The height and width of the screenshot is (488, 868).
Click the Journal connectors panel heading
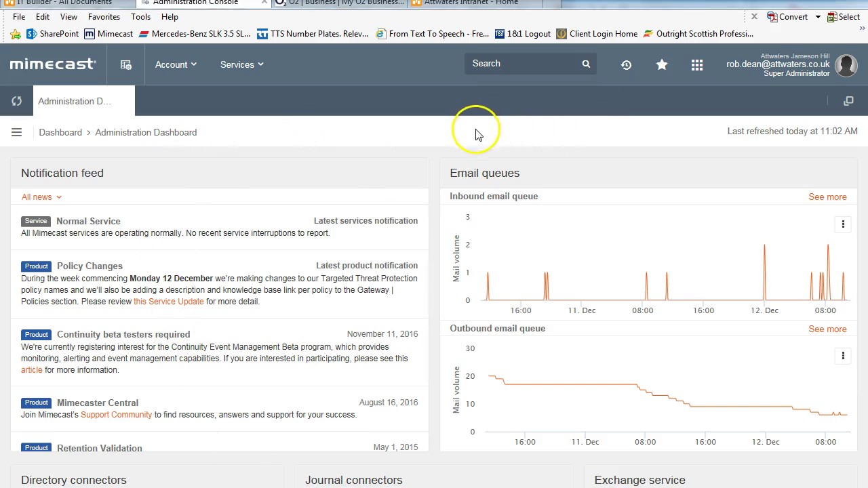click(354, 480)
